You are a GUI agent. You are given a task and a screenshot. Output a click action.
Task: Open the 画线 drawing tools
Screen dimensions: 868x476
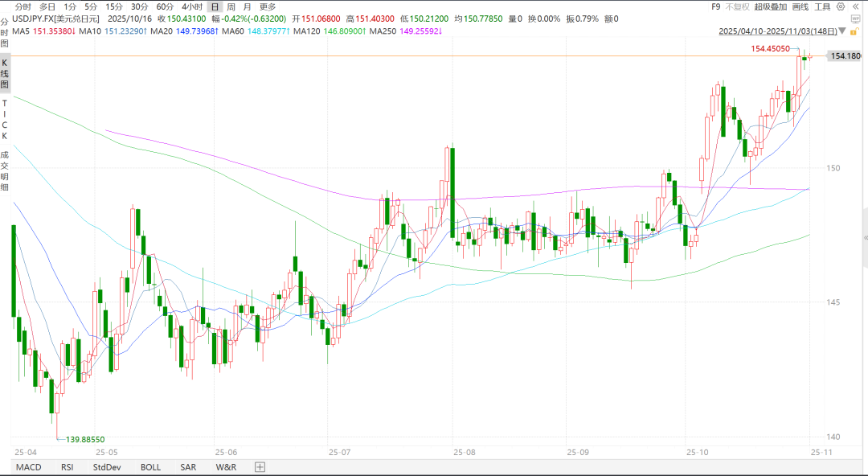point(800,6)
